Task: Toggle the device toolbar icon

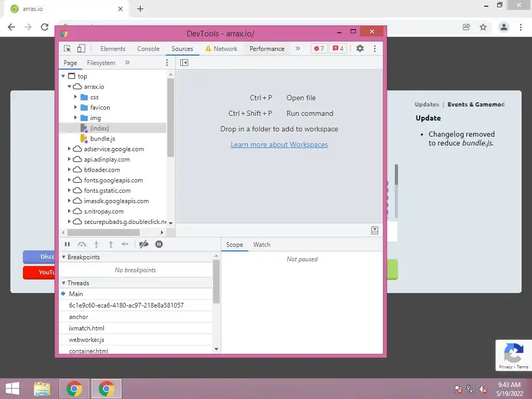Action: click(x=81, y=48)
